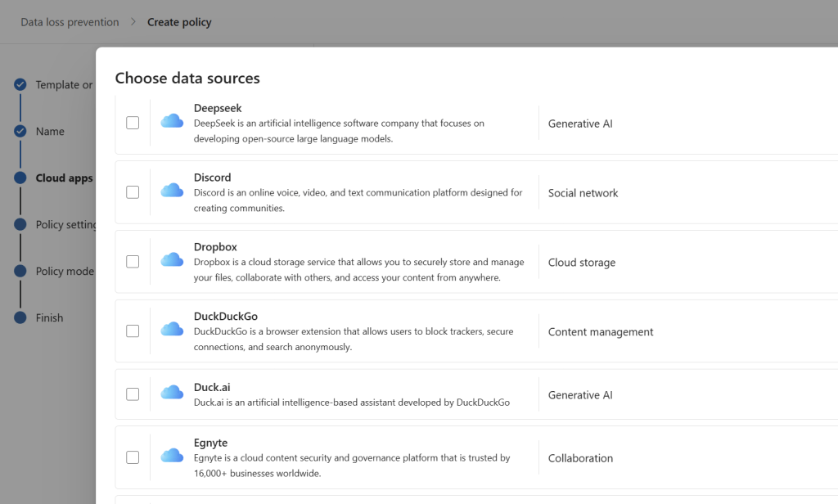Tick the DuckDuckGo checkbox
The height and width of the screenshot is (504, 838).
pos(133,331)
